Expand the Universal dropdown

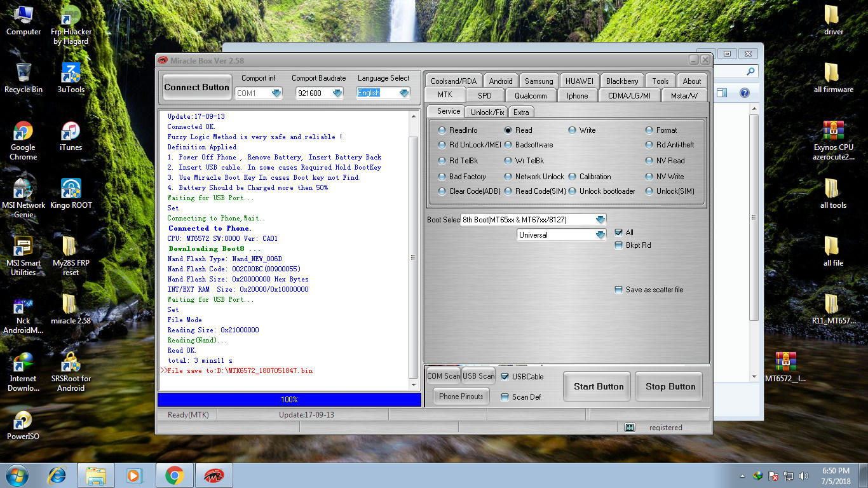600,235
